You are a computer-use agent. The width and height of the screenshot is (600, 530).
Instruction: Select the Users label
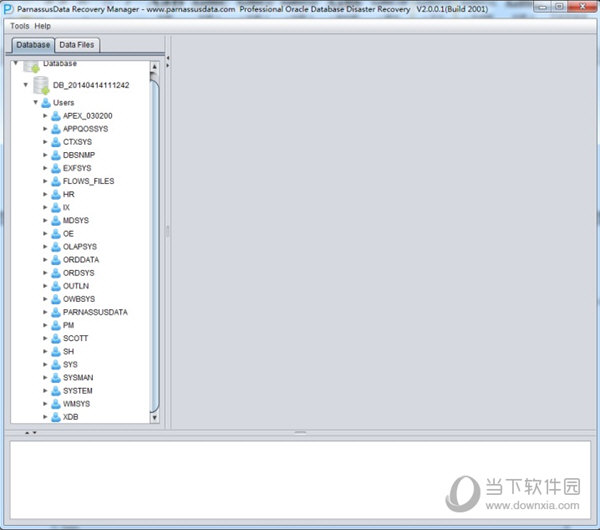[x=64, y=103]
